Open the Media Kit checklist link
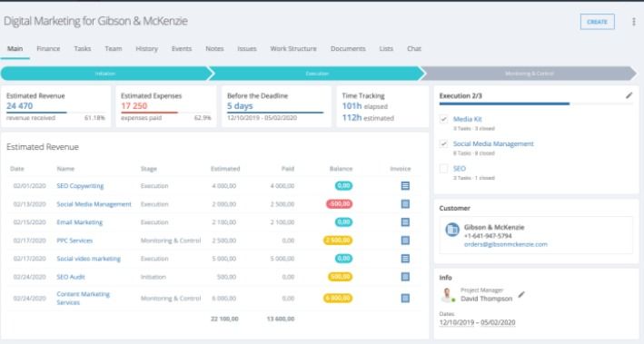644x344 pixels. pos(468,119)
